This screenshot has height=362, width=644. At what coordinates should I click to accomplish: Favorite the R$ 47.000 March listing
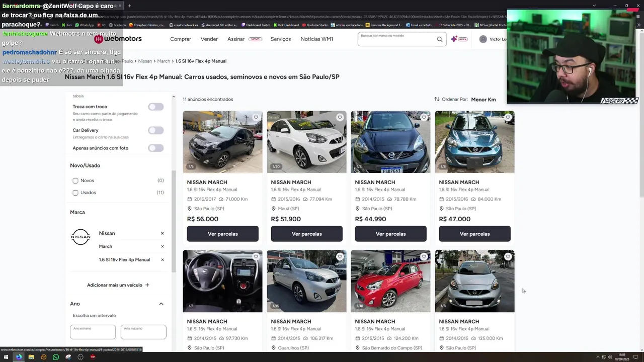tap(508, 117)
